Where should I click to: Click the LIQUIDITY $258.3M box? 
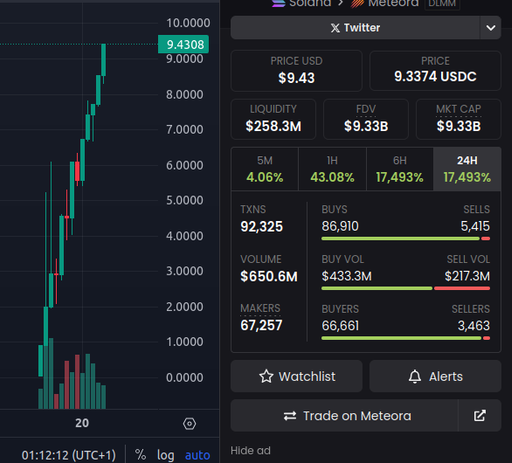pos(273,119)
